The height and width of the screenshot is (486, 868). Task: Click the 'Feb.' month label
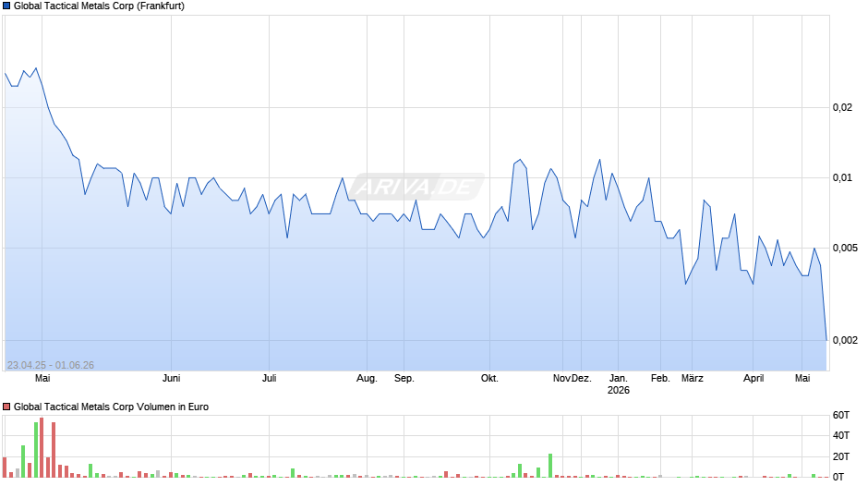[x=660, y=379]
